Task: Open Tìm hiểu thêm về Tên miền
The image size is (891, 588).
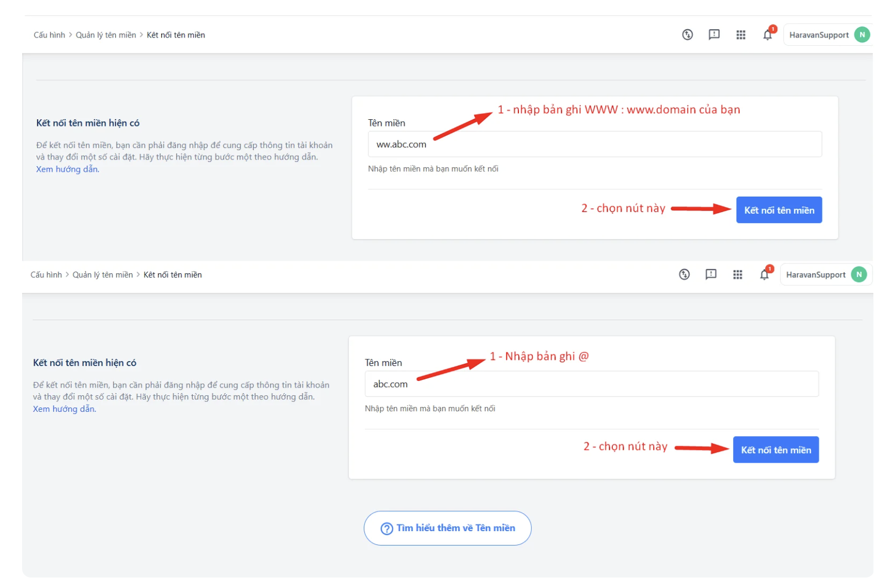Action: click(447, 528)
